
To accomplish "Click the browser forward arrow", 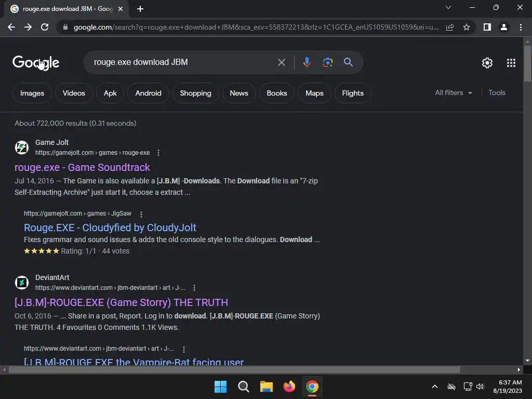I will (x=28, y=27).
